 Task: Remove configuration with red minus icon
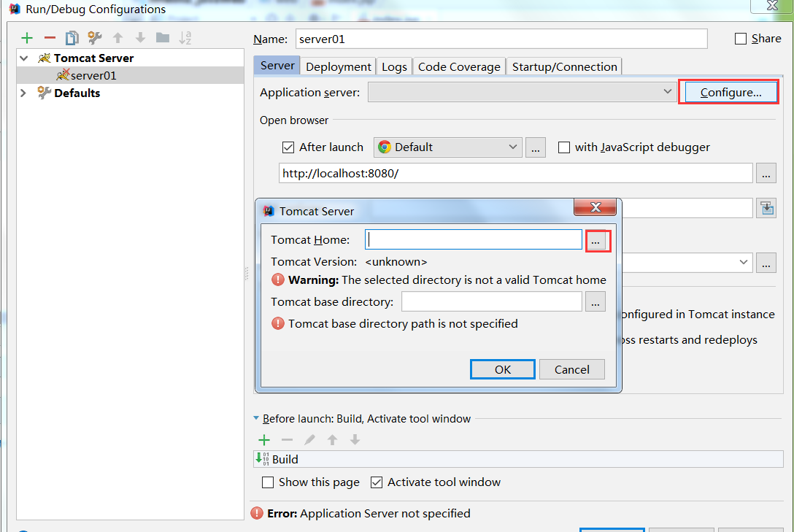point(50,38)
